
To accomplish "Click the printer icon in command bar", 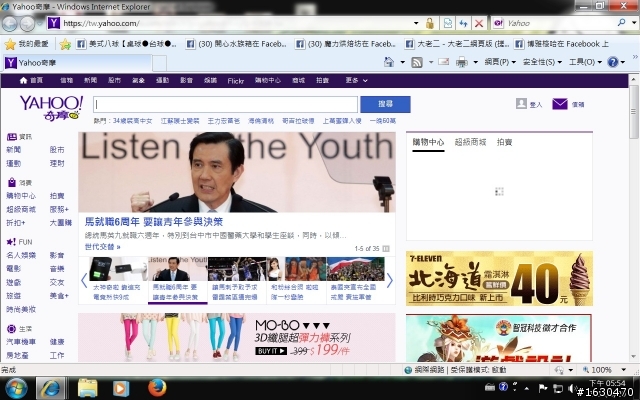I will [462, 62].
